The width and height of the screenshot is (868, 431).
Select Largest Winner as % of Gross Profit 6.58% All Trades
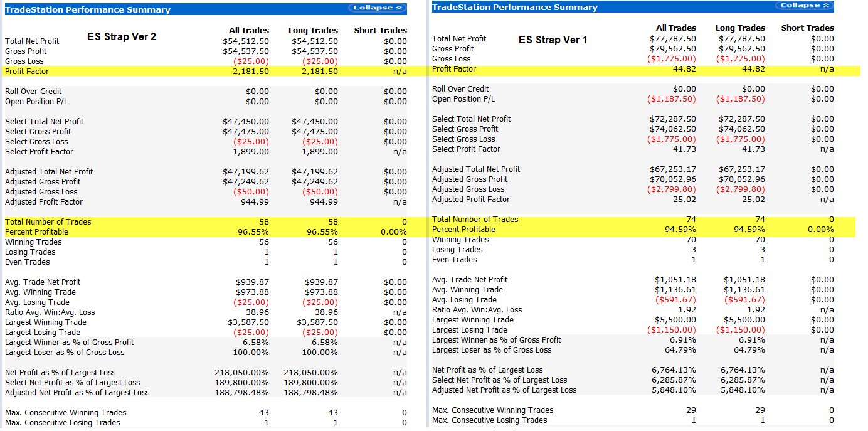(x=256, y=342)
